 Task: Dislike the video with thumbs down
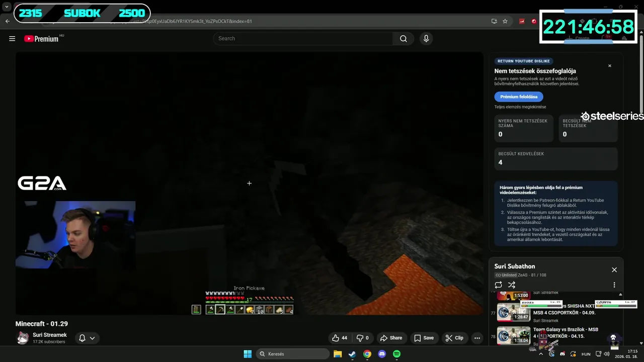pyautogui.click(x=363, y=338)
